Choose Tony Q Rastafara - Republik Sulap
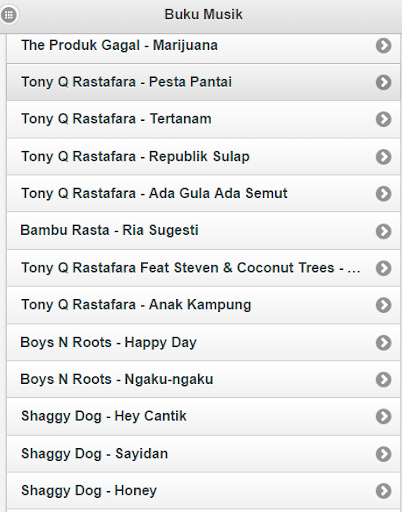Screen dimensions: 402x512 tap(203, 157)
